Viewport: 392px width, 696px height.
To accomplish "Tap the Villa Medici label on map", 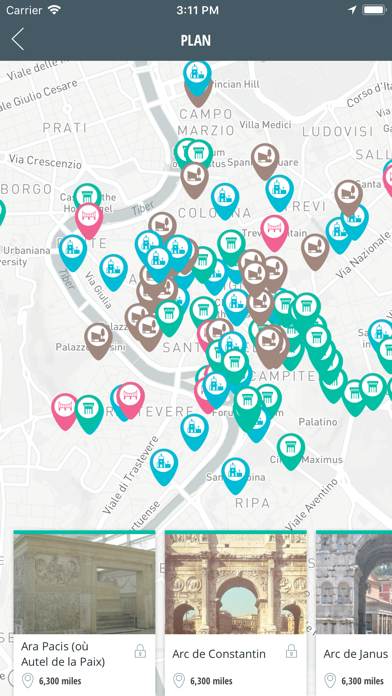I will pos(265,125).
